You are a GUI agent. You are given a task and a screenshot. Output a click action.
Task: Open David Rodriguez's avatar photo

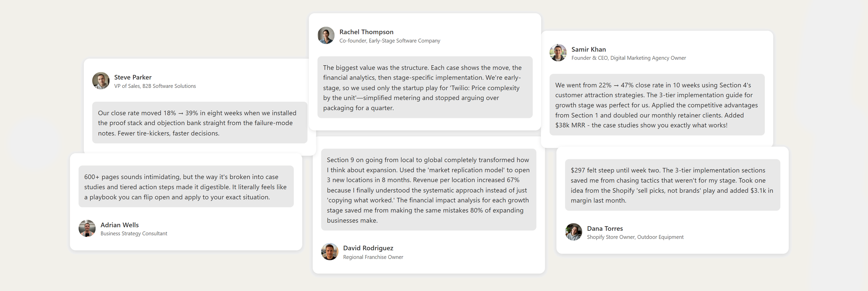[330, 252]
